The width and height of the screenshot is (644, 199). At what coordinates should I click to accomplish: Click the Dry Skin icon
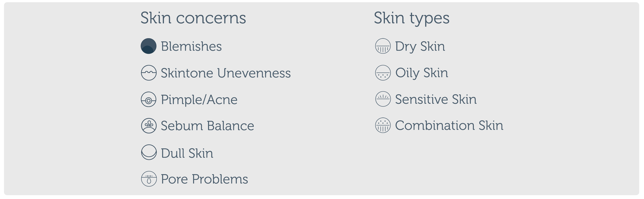383,46
